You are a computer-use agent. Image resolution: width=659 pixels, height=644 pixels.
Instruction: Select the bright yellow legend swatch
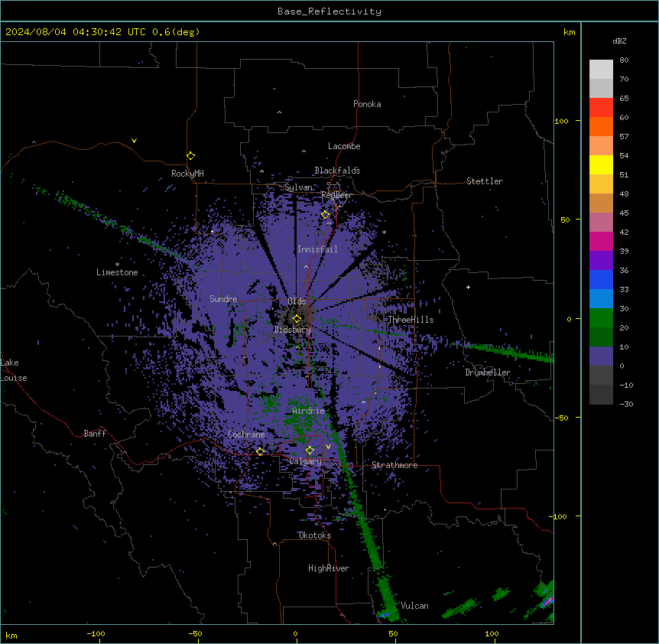601,164
